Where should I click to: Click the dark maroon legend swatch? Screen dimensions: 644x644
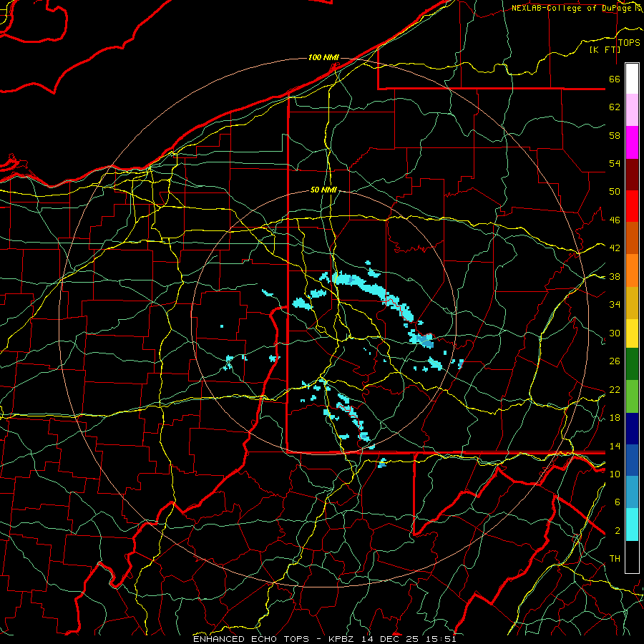(x=632, y=175)
